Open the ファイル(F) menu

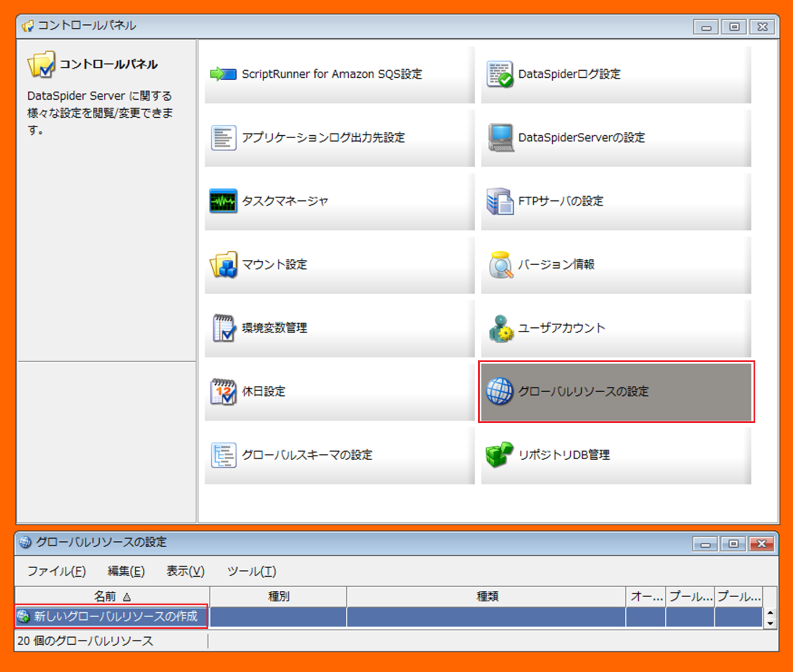coord(57,571)
